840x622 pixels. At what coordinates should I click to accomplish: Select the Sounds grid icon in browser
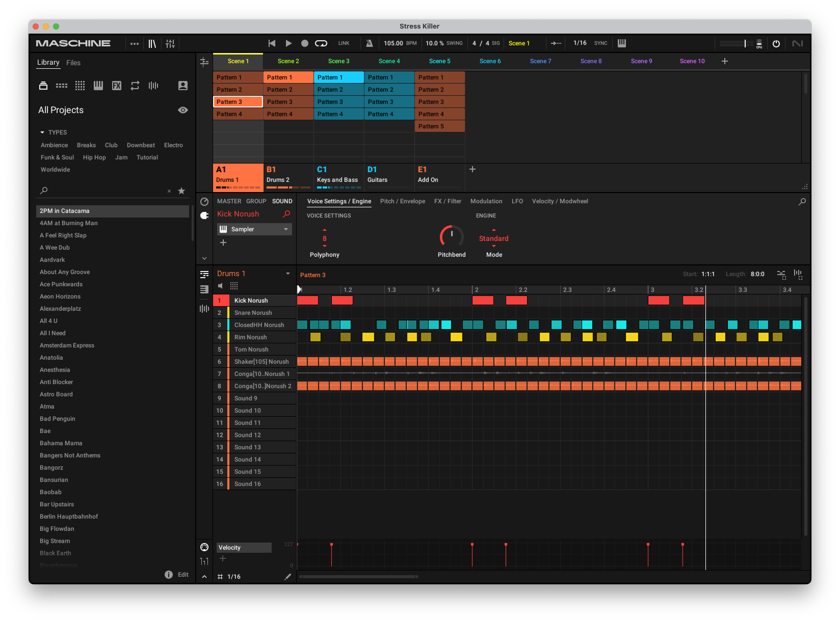coord(80,86)
